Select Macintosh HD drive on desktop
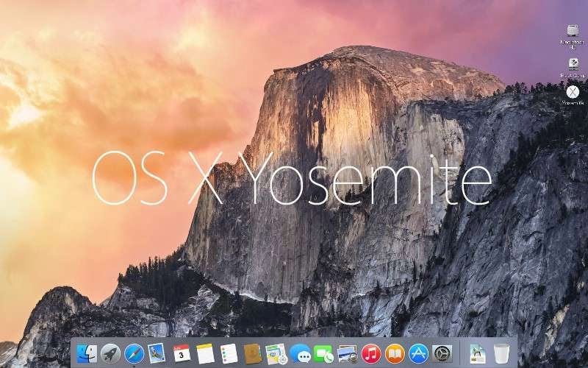Viewport: 588px width, 368px height. 572,31
